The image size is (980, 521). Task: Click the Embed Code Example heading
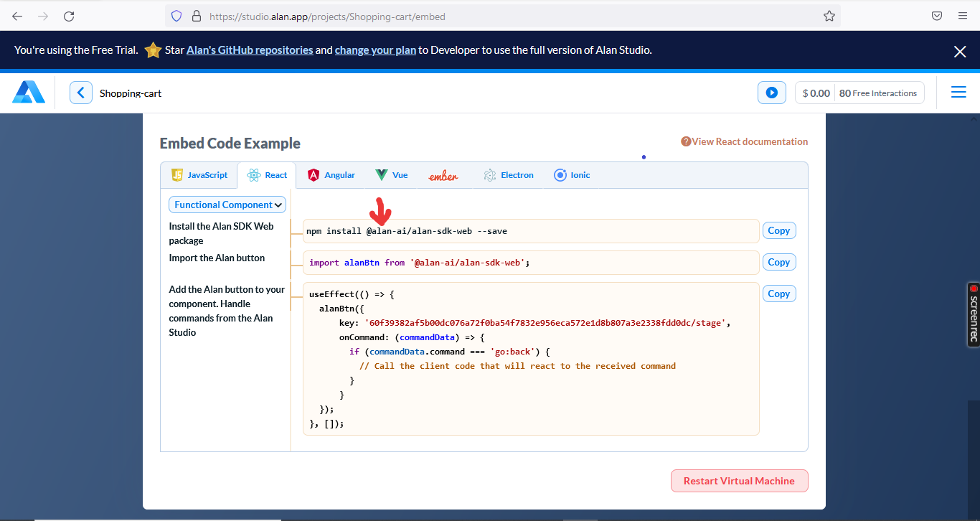230,144
